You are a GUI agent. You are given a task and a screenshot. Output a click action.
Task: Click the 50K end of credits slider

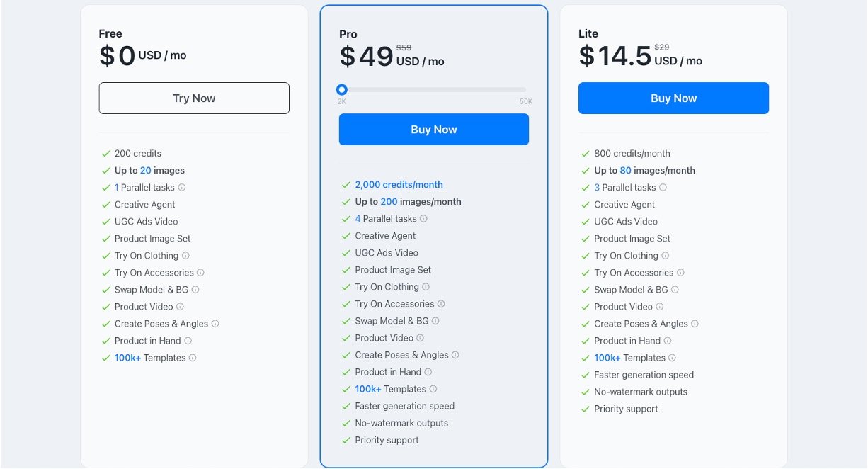525,101
